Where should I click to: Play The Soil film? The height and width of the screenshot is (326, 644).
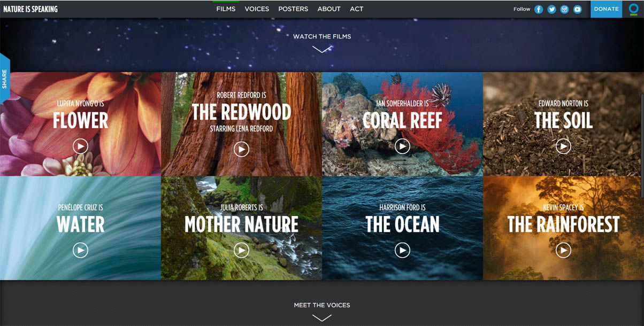[563, 146]
